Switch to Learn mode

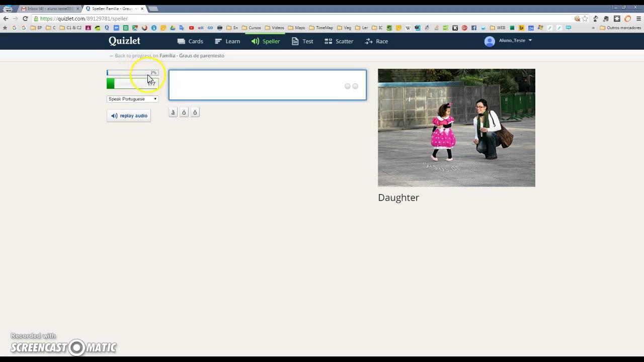pos(227,41)
